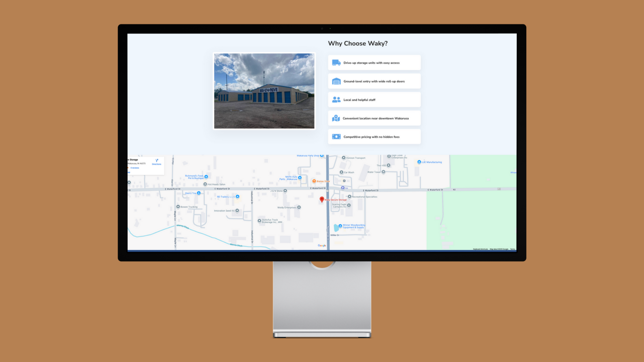Screen dimensions: 644x362
Task: Click the red Waky Secure Storage map pin
Action: pyautogui.click(x=322, y=199)
